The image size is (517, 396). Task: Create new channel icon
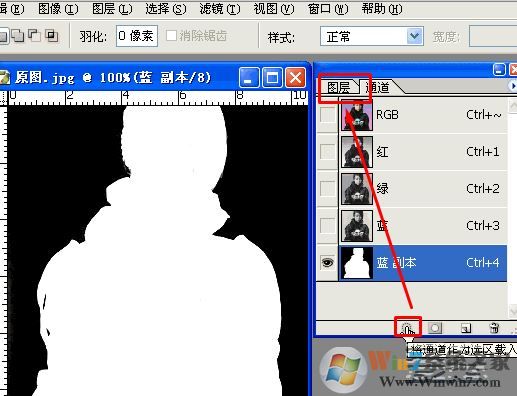pyautogui.click(x=466, y=328)
